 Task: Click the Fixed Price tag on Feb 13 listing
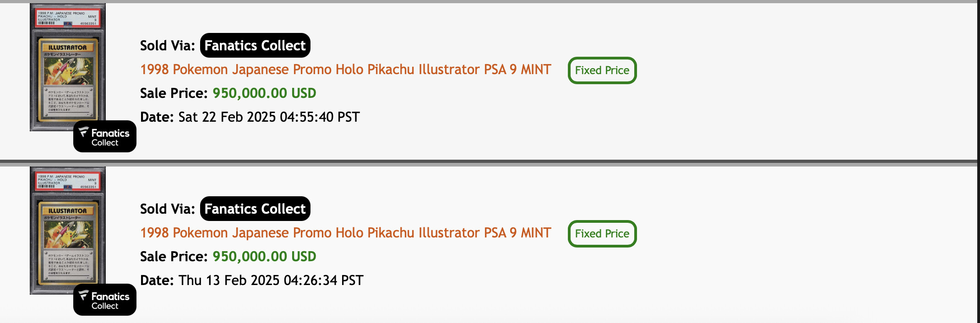click(602, 234)
